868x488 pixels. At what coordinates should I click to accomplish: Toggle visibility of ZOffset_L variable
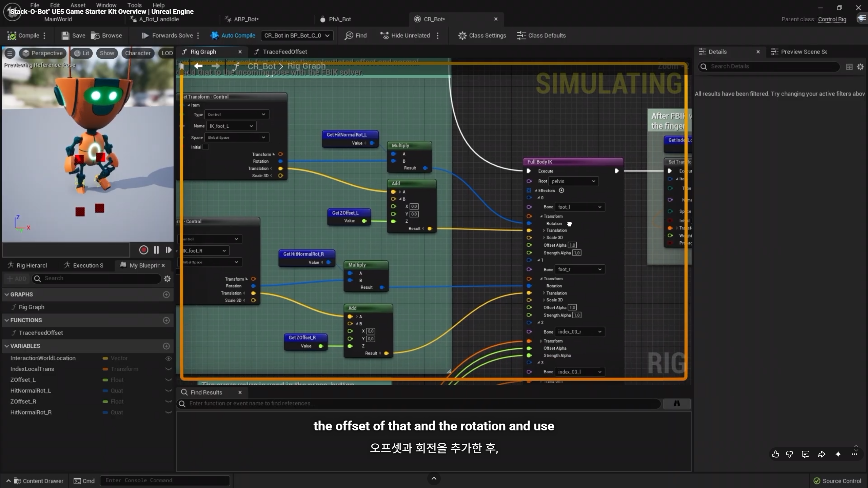pos(168,380)
